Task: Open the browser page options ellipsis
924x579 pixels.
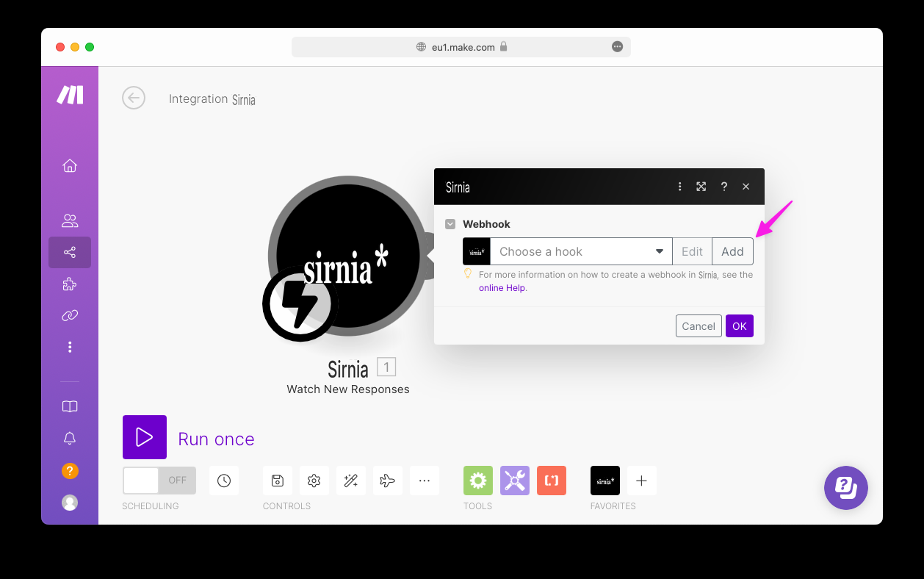Action: point(618,46)
